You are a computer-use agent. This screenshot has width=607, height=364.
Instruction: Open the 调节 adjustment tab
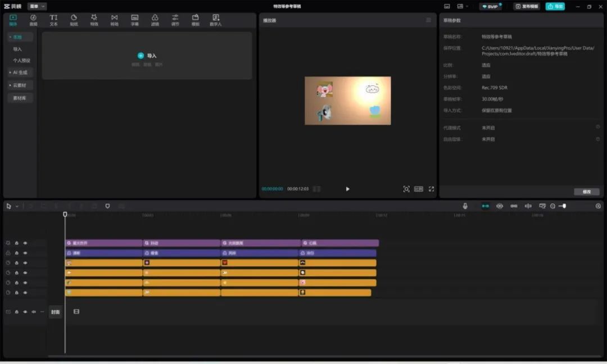[x=175, y=20]
